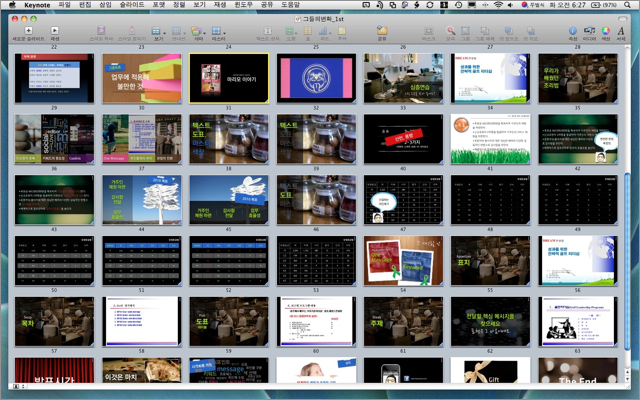
Task: Open the Inspector (속성) panel icon
Action: [573, 31]
